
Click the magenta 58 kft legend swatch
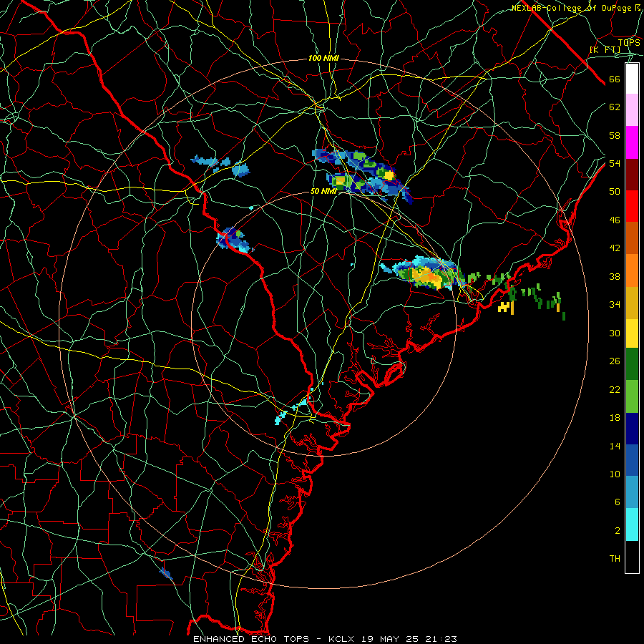[632, 142]
